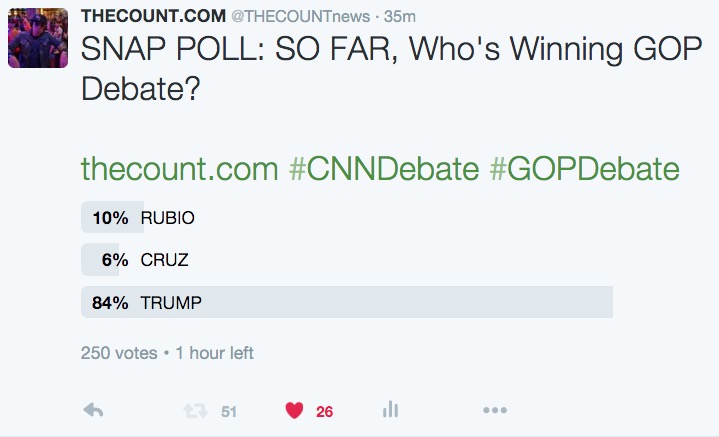Click the reply arrow icon
The image size is (719, 437).
tap(93, 410)
